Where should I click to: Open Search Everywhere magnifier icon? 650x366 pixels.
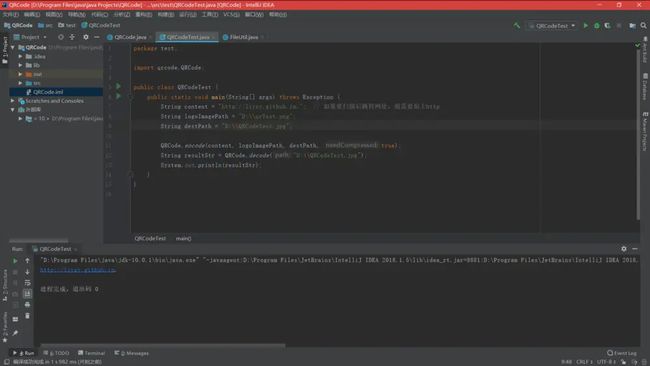point(643,26)
